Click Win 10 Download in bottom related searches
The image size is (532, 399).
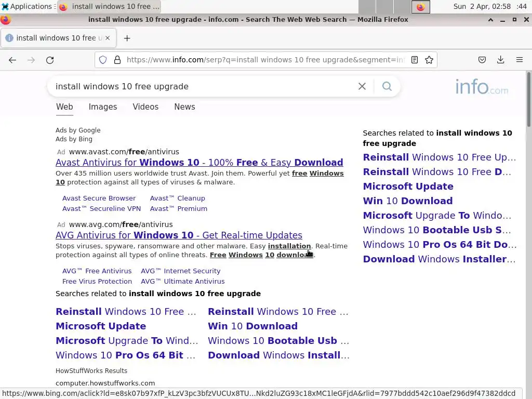click(253, 326)
